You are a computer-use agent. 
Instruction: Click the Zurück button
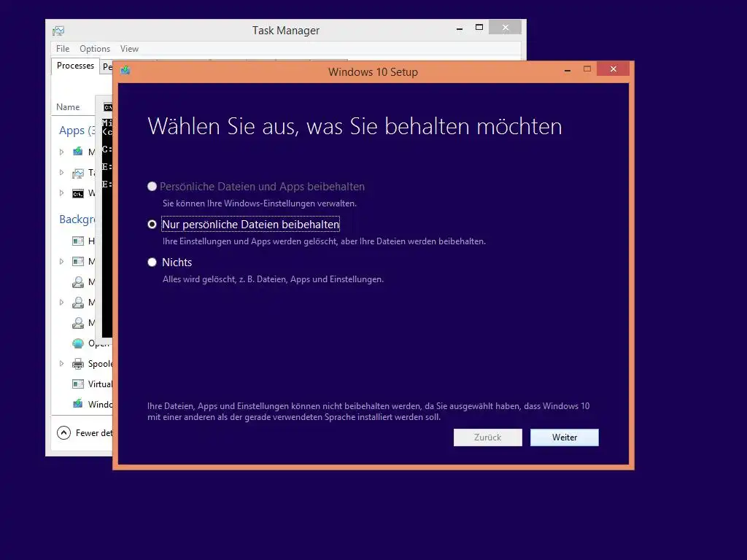[x=488, y=437]
